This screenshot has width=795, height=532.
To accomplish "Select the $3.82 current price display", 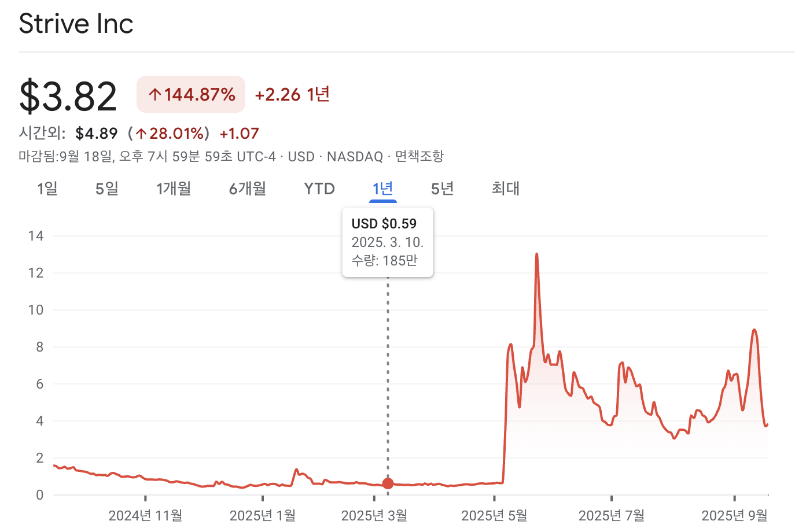I will (x=68, y=94).
